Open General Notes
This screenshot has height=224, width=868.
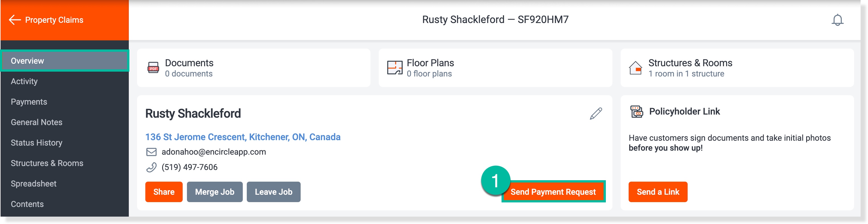36,123
